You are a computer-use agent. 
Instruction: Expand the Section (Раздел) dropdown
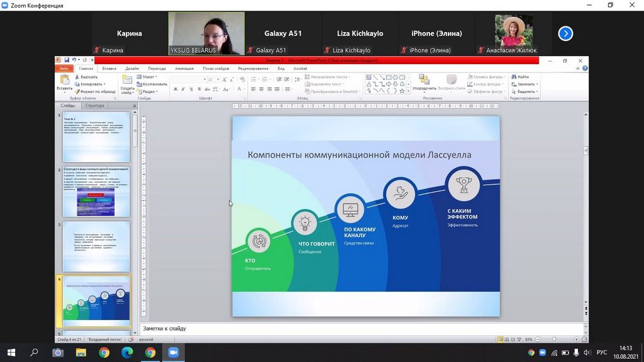click(x=148, y=91)
